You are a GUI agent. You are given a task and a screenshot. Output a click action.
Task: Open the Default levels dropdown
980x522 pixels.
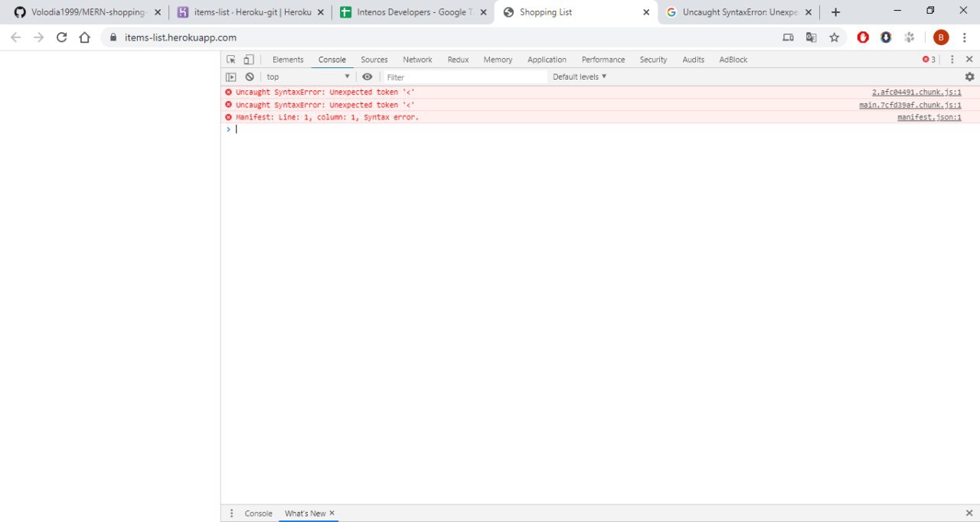(580, 77)
